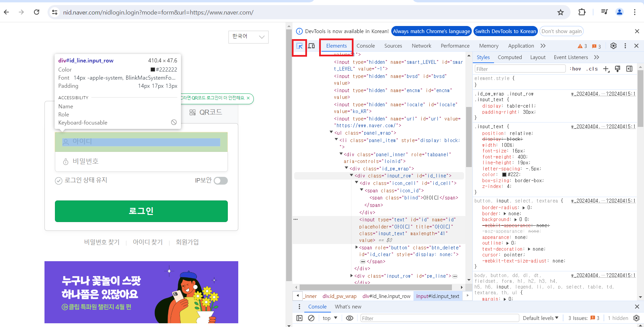The height and width of the screenshot is (327, 644).
Task: Create live expression with eye icon
Action: [350, 318]
